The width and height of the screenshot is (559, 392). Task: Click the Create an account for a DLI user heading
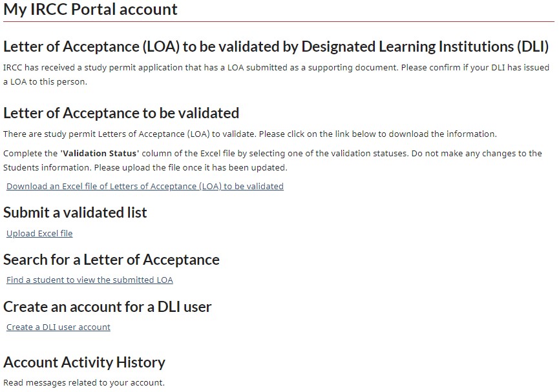(107, 307)
